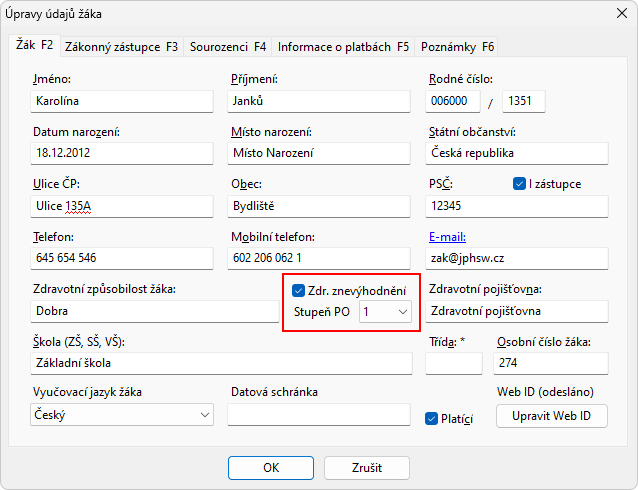Image resolution: width=638 pixels, height=490 pixels.
Task: Click the Jméno field containing Karolína
Action: point(121,101)
